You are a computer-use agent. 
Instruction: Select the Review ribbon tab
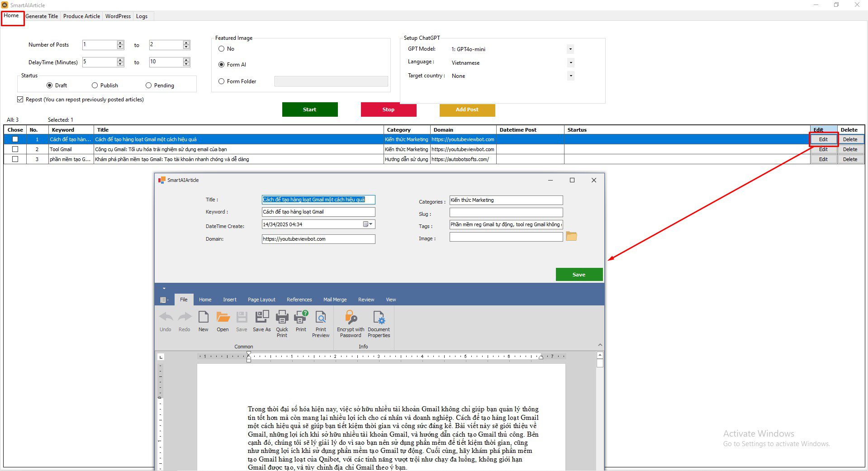pos(366,300)
